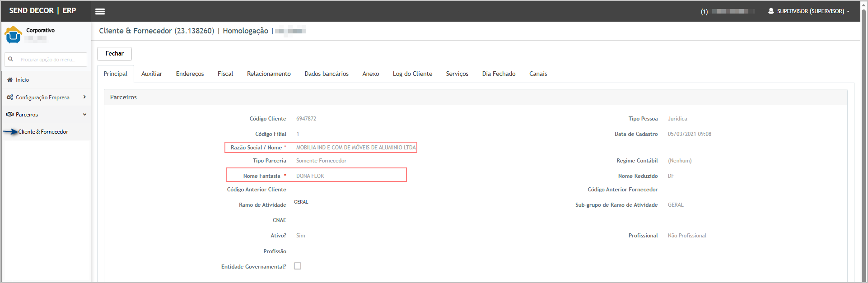Screen dimensions: 868x283
Task: Click the Parceiros panel heading
Action: [x=123, y=97]
